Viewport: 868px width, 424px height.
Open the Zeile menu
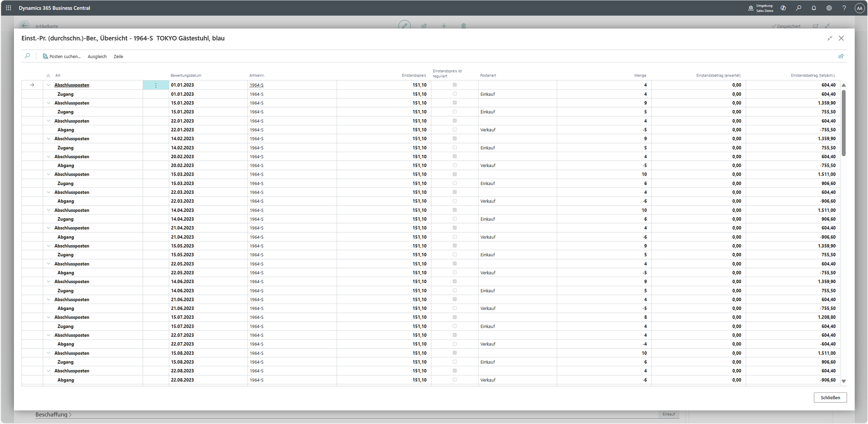click(118, 57)
